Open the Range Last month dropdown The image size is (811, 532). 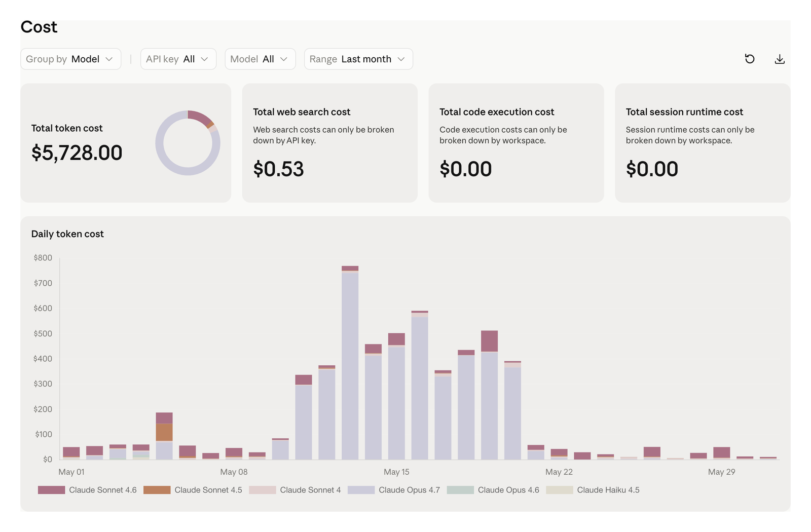pyautogui.click(x=358, y=59)
